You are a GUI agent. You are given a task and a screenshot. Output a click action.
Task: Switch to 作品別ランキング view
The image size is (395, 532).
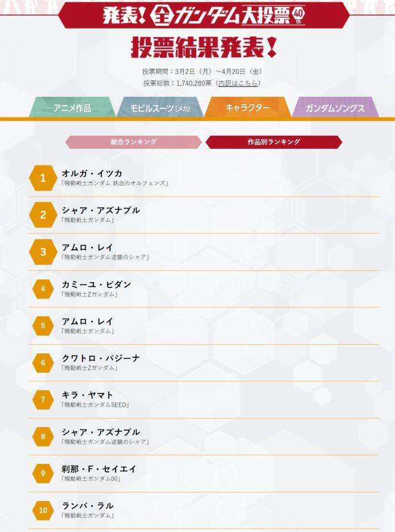point(274,142)
